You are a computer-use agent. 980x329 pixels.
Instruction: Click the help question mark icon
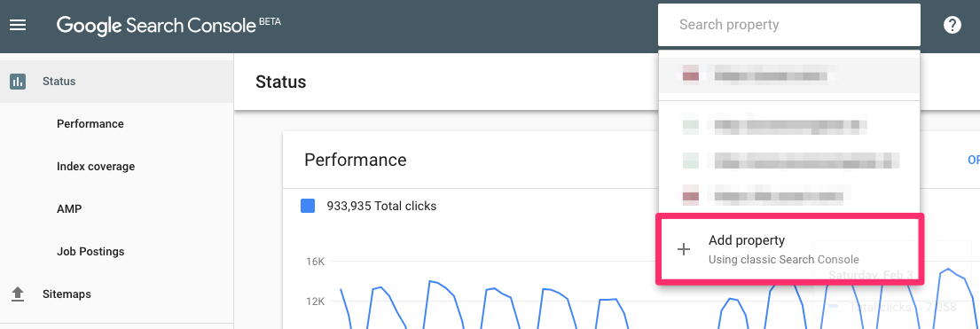coord(952,25)
